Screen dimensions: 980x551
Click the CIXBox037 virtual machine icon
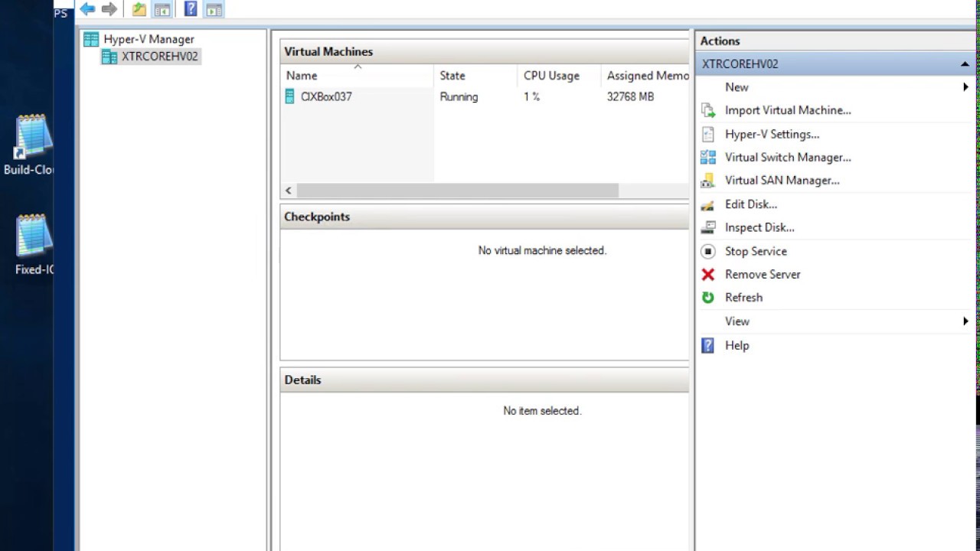click(x=289, y=96)
